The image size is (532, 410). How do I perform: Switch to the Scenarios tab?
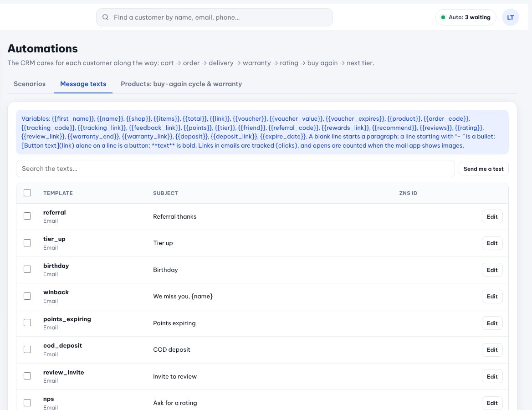pyautogui.click(x=30, y=84)
